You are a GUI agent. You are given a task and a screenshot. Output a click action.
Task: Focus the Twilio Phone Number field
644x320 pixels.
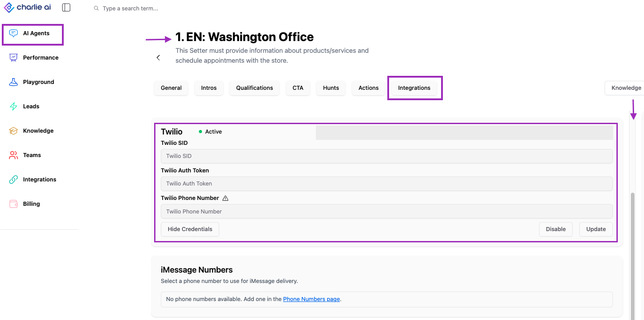pyautogui.click(x=387, y=211)
